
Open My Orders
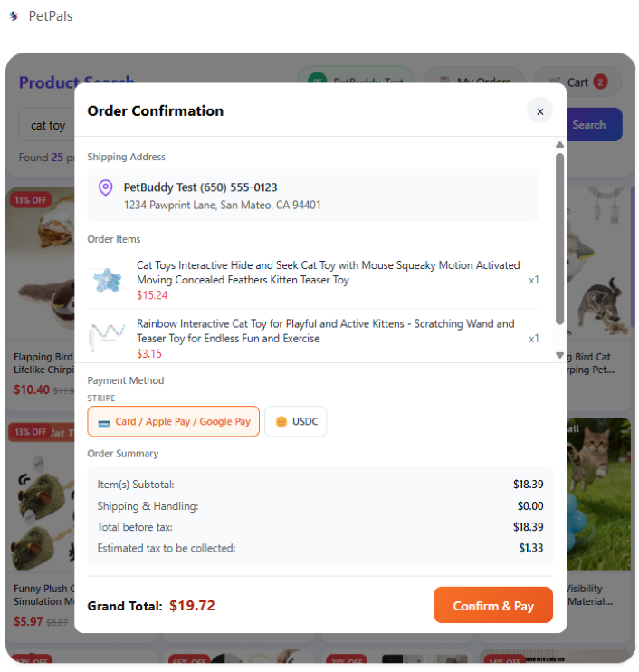473,82
